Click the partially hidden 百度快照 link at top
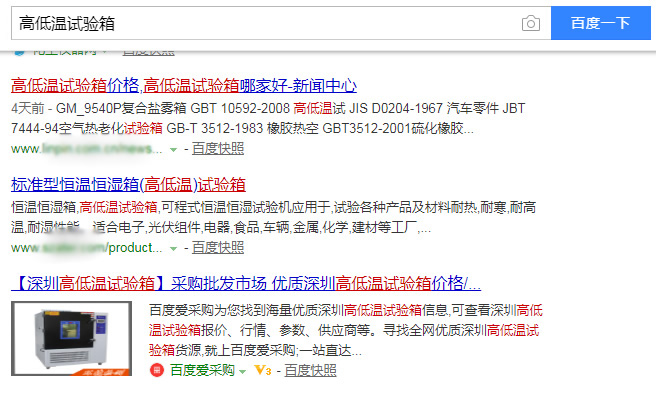Viewport: 656px width, 395px height. (x=149, y=53)
